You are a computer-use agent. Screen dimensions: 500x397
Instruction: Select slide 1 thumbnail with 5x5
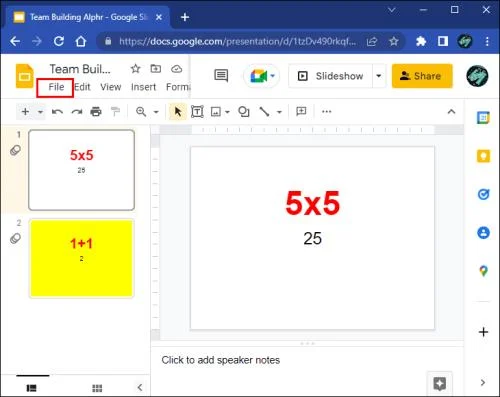[x=82, y=170]
